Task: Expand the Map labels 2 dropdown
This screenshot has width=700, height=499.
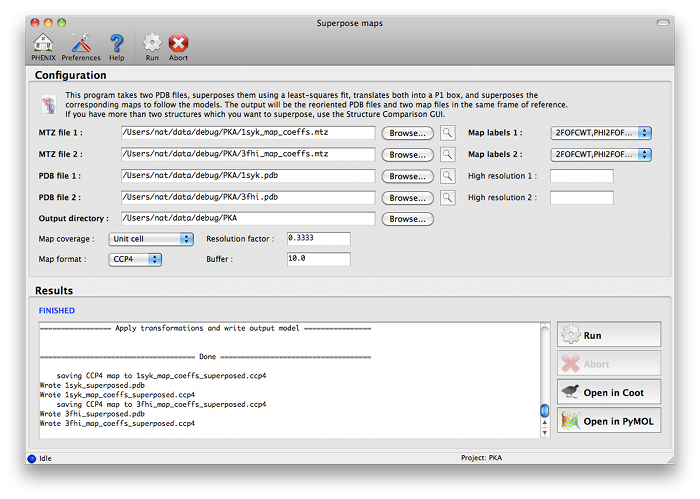Action: pos(600,155)
